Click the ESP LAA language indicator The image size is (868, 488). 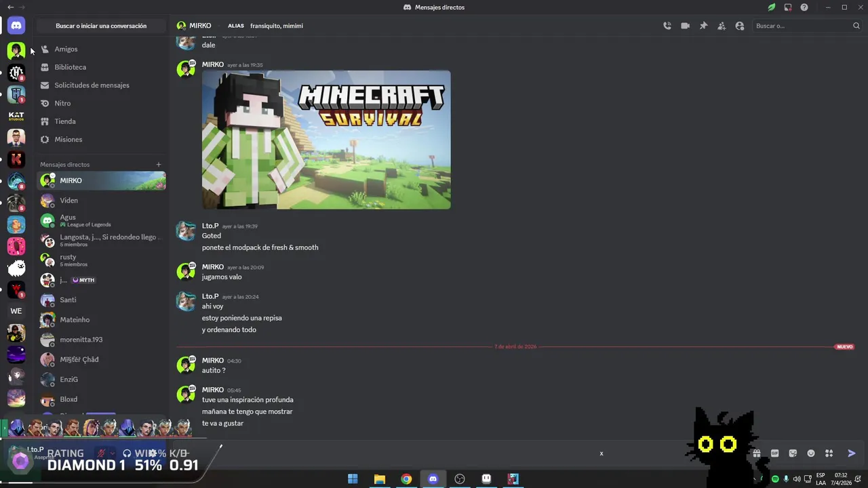click(x=821, y=479)
